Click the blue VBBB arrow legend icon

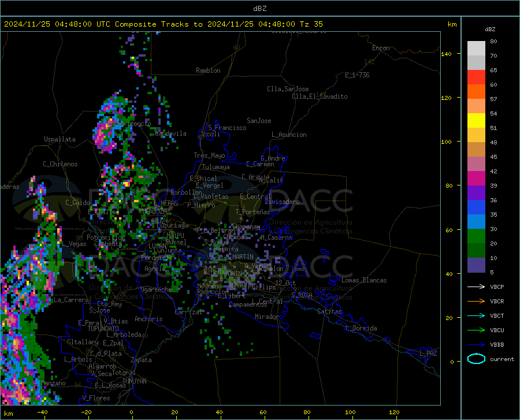(x=476, y=344)
